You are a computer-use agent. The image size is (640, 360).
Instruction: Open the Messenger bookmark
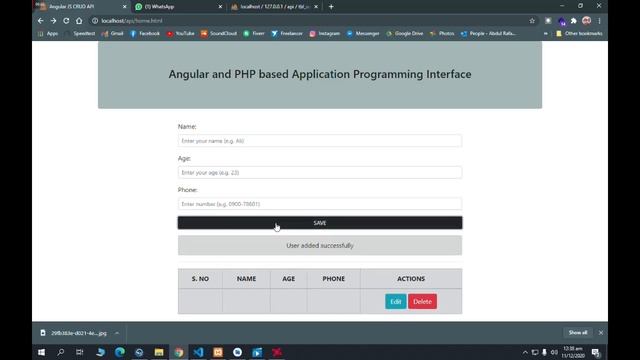click(x=363, y=33)
